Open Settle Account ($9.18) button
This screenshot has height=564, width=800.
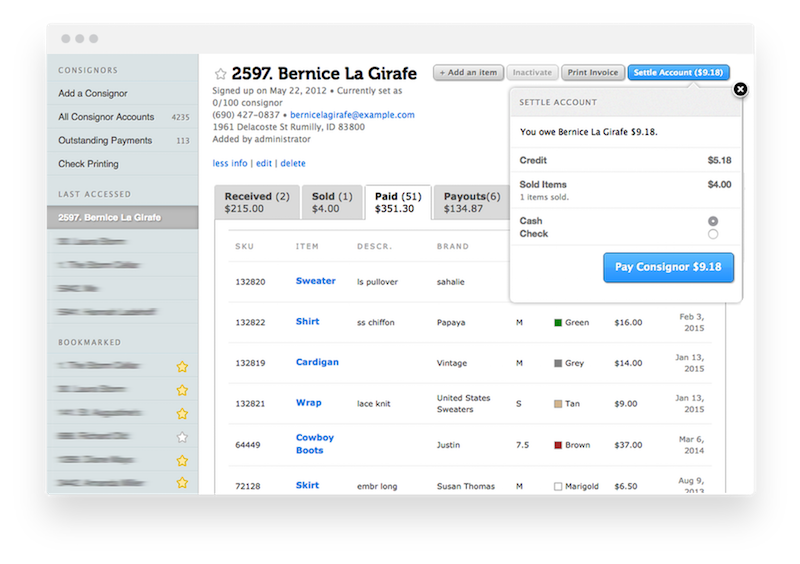[x=678, y=72]
